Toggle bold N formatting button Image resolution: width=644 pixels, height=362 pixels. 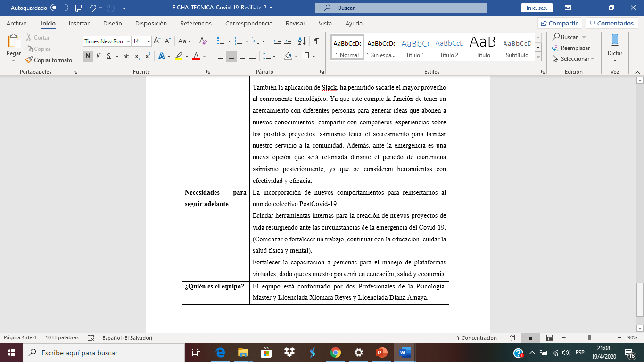pyautogui.click(x=88, y=56)
